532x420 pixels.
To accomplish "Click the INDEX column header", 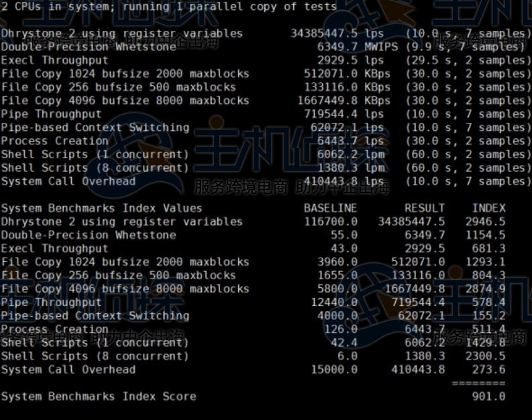I will click(x=488, y=208).
